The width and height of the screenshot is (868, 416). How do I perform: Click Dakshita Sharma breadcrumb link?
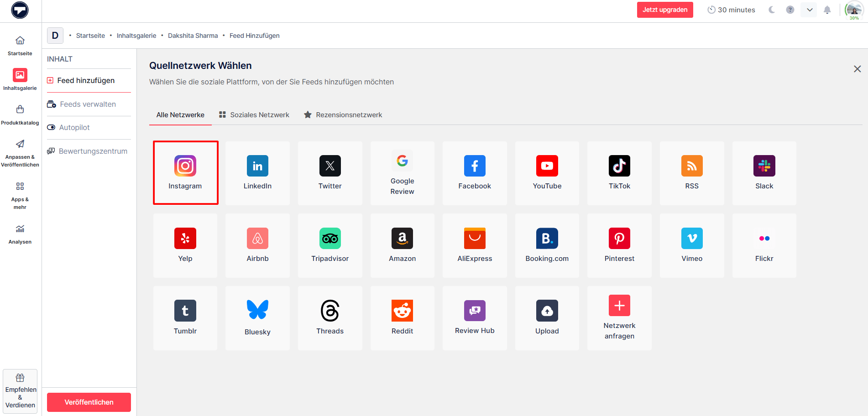coord(193,36)
